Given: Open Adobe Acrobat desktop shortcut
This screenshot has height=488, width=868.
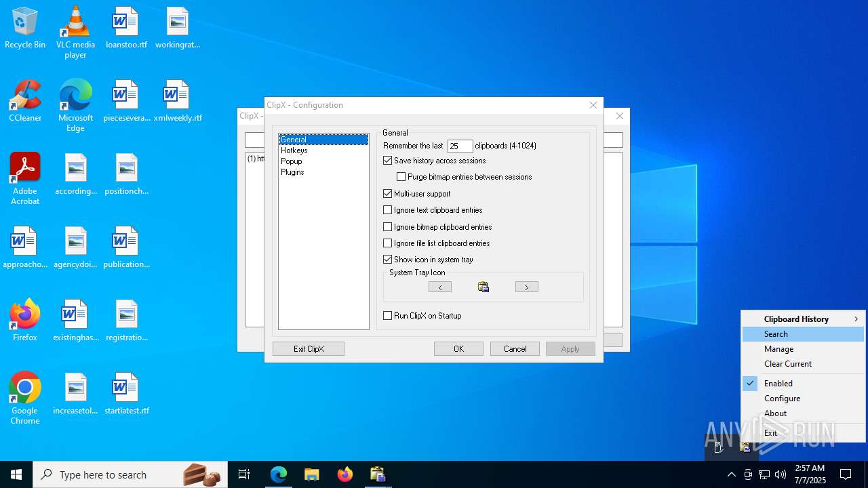Looking at the screenshot, I should pyautogui.click(x=25, y=179).
